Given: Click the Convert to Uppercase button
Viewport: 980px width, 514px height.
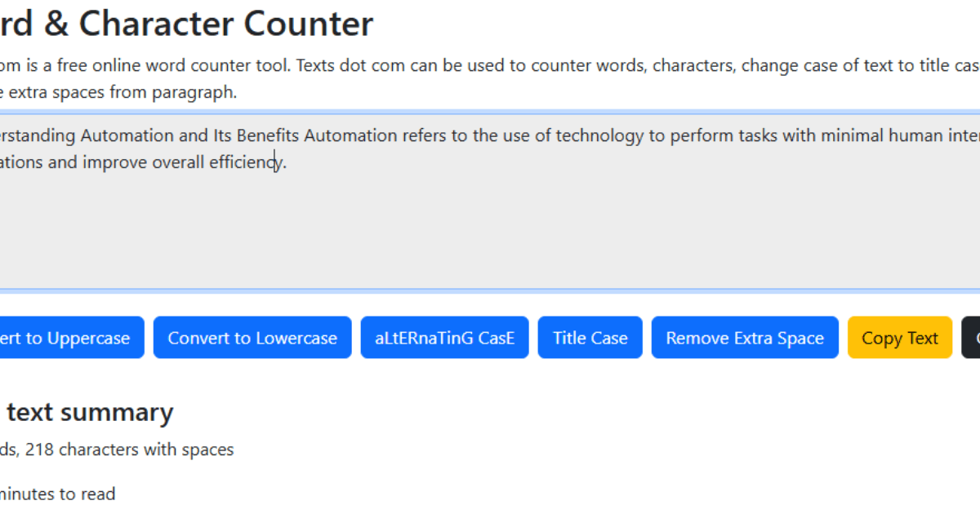Looking at the screenshot, I should pos(69,338).
